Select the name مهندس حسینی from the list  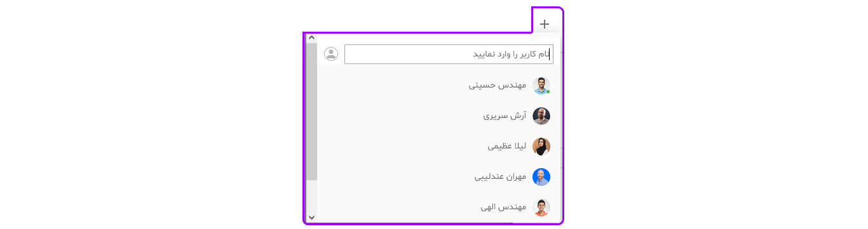498,85
